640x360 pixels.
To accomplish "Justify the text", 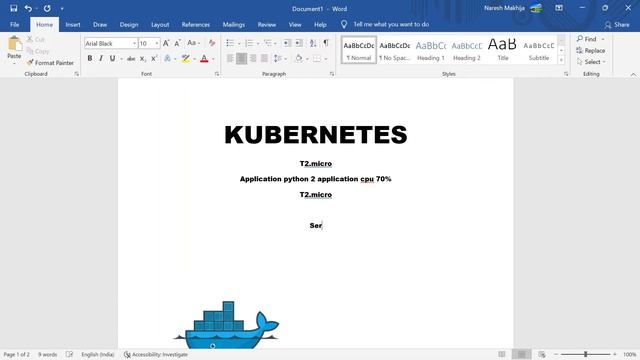I will pyautogui.click(x=264, y=58).
